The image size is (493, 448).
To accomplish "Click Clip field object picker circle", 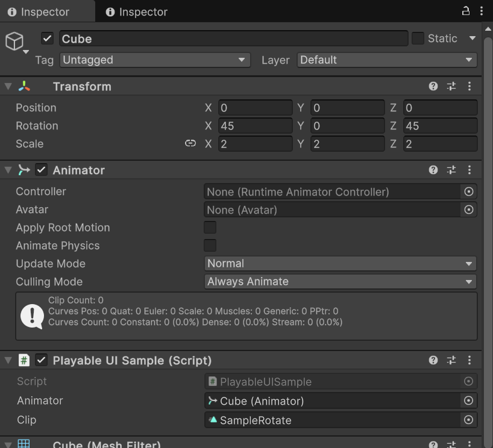I will click(468, 420).
